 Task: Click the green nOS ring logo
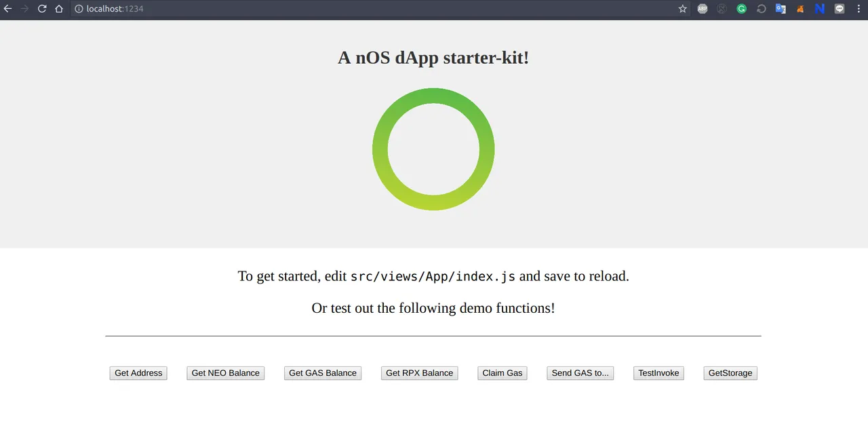[x=433, y=149]
